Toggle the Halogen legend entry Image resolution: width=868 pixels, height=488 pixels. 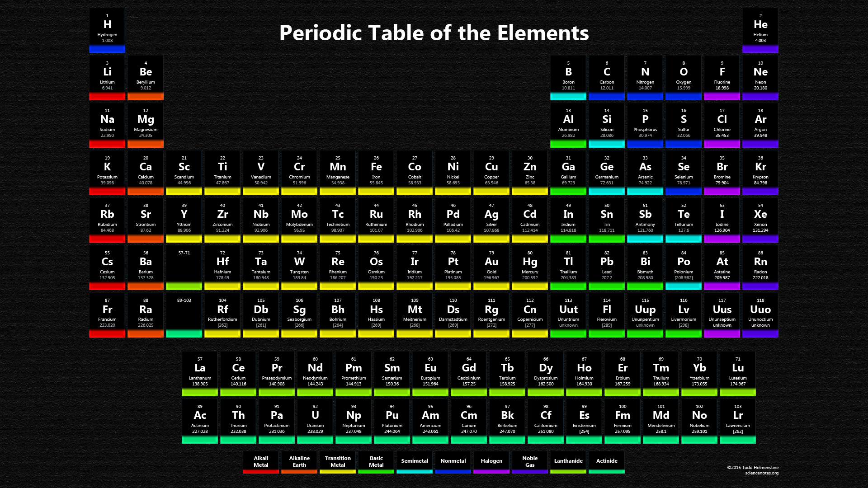click(x=491, y=461)
